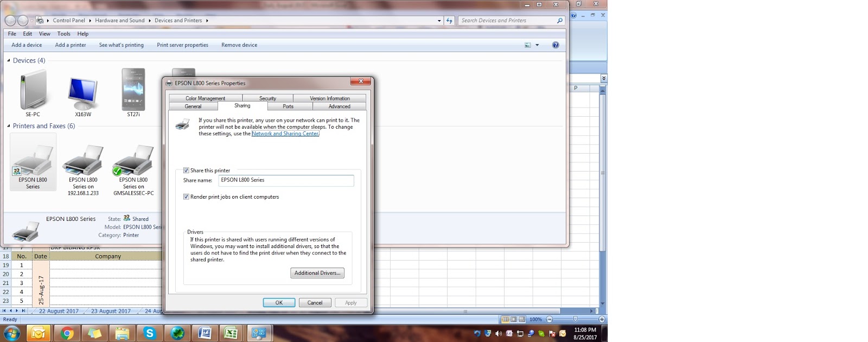Expand Control Panel breadcrumb arrow
The image size is (868, 342).
[x=90, y=21]
